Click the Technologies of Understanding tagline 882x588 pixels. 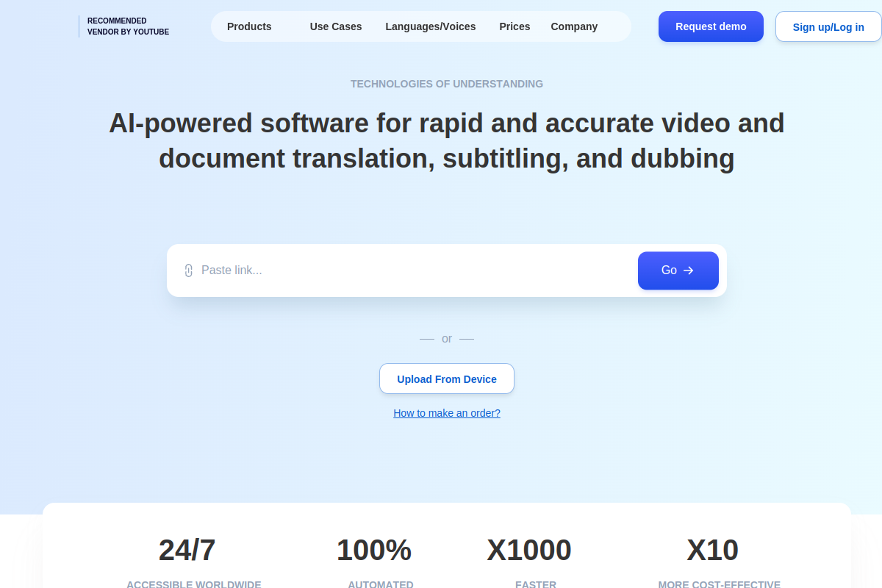(447, 84)
